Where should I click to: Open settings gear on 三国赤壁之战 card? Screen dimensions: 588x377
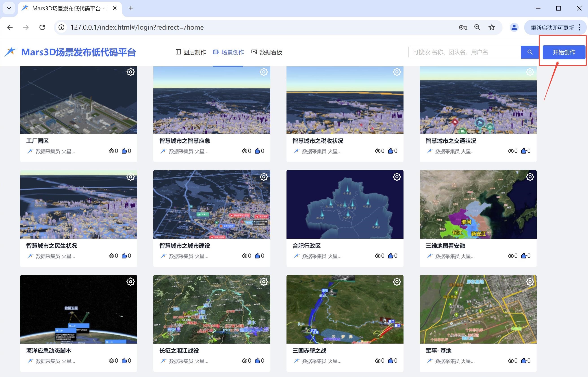397,282
